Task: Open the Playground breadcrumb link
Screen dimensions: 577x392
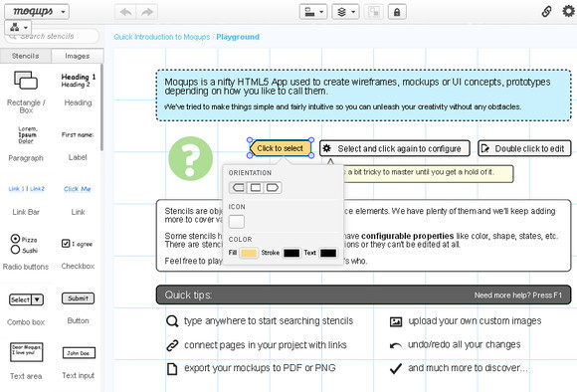Action: 238,37
